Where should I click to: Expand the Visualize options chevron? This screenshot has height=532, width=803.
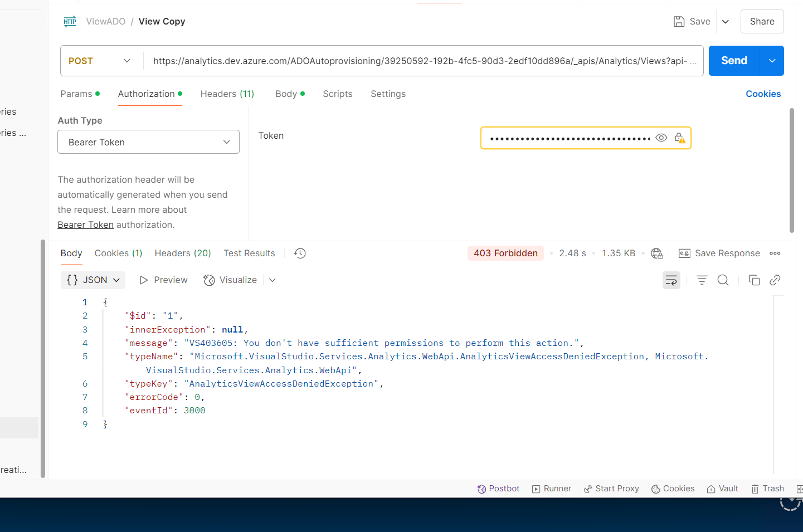click(x=272, y=280)
